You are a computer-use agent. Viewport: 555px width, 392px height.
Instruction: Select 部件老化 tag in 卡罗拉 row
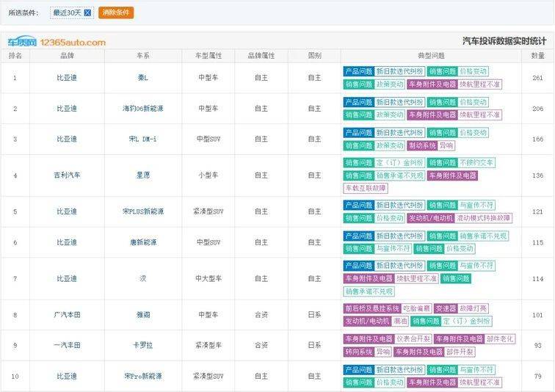point(500,339)
